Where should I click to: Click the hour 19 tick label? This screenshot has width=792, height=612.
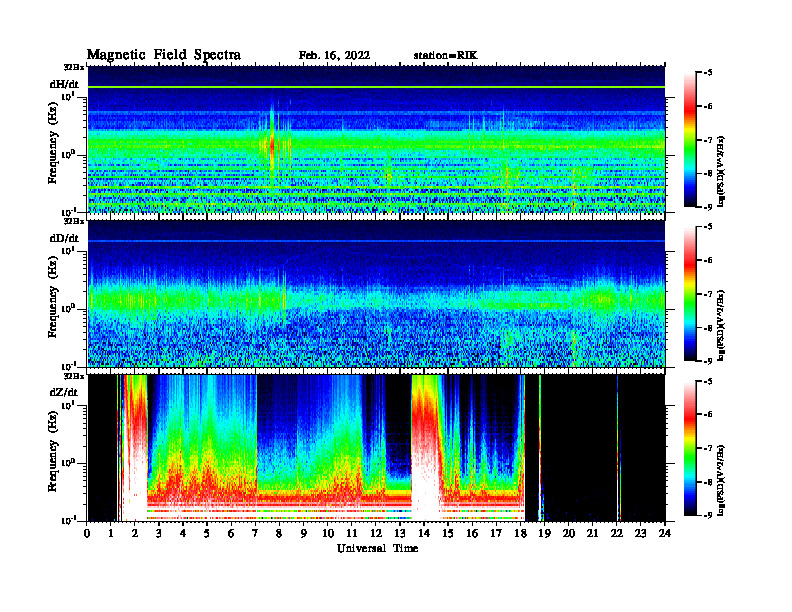click(x=544, y=534)
